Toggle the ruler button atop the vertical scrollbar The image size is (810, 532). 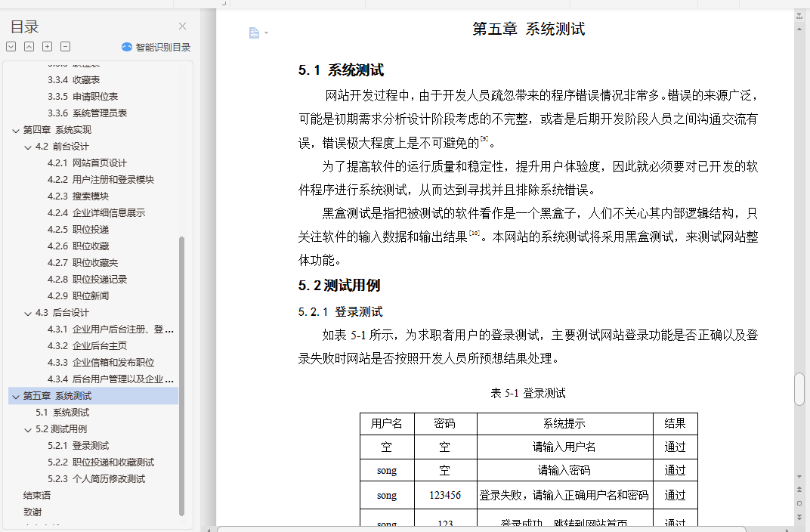[799, 17]
